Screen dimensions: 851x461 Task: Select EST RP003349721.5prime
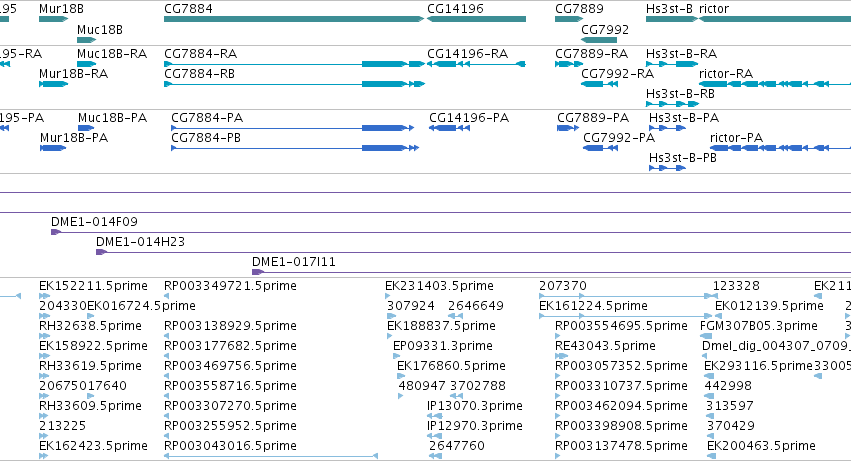pos(230,286)
